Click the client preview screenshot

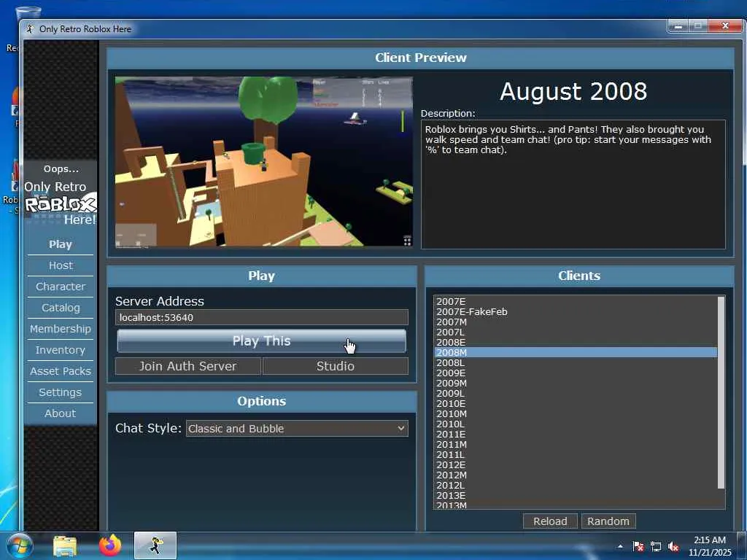264,162
